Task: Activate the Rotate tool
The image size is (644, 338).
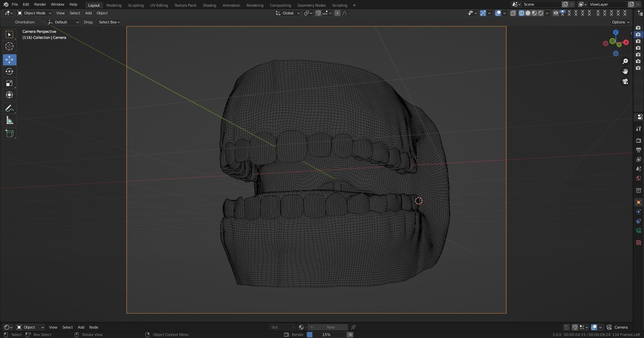Action: [9, 71]
